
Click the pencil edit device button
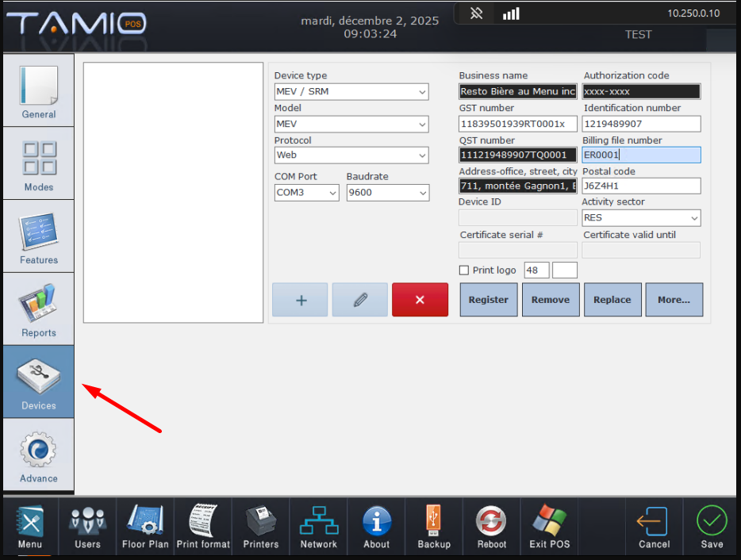coord(360,300)
